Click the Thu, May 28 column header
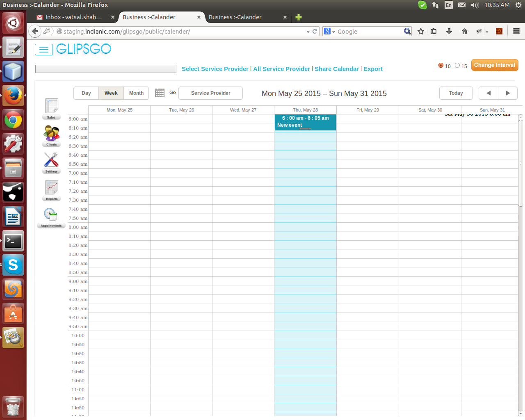The width and height of the screenshot is (525, 420). click(305, 110)
